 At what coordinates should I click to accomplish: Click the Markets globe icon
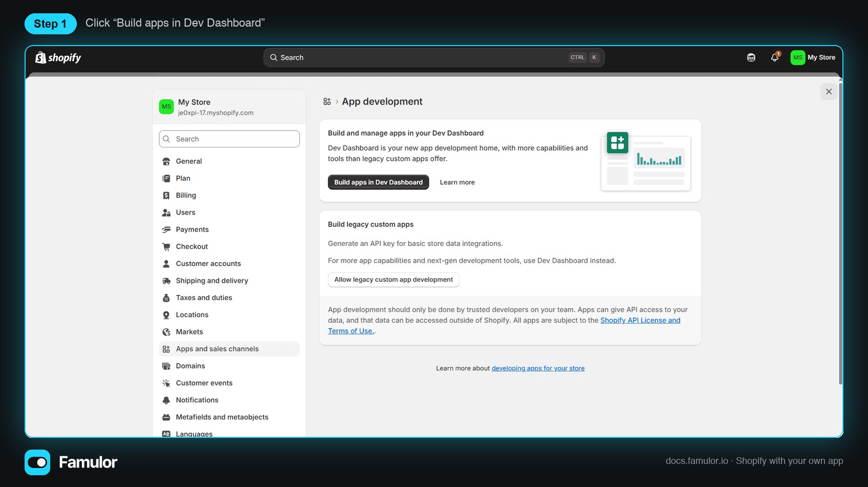point(166,332)
